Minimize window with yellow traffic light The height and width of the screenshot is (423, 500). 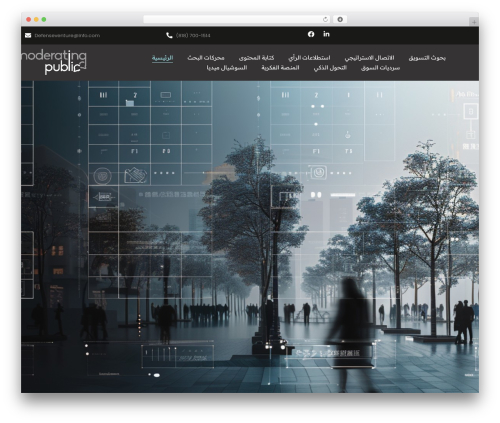(36, 20)
